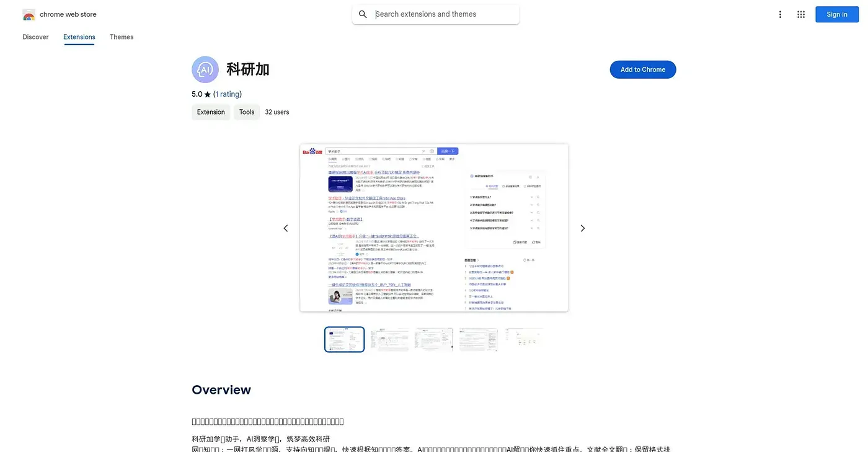Click the Sign in button
The width and height of the screenshot is (868, 452).
tap(837, 14)
